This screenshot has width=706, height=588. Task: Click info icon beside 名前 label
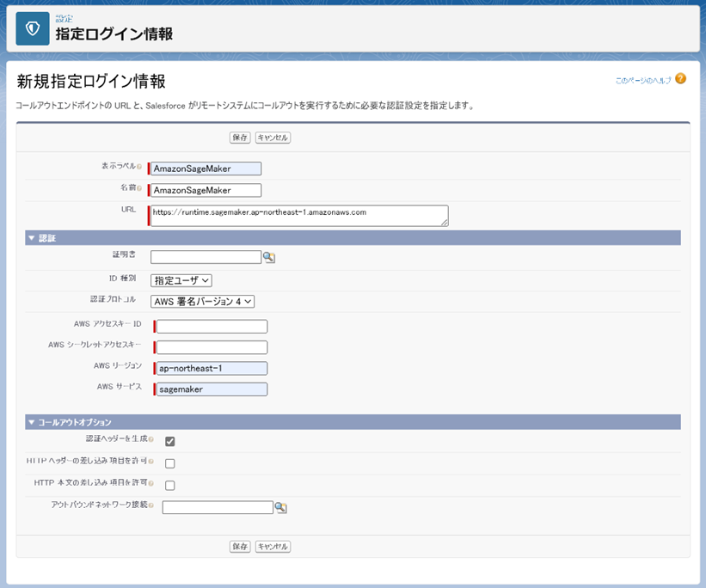pos(139,187)
